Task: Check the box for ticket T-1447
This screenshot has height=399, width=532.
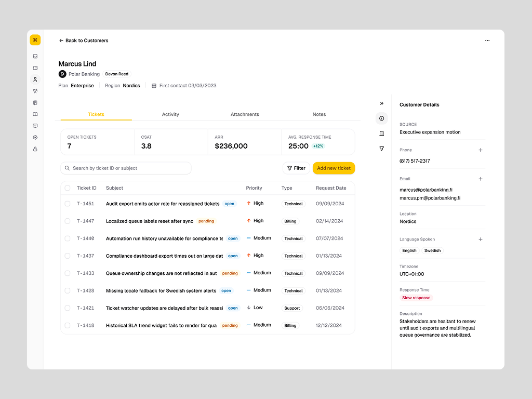Action: coord(68,221)
